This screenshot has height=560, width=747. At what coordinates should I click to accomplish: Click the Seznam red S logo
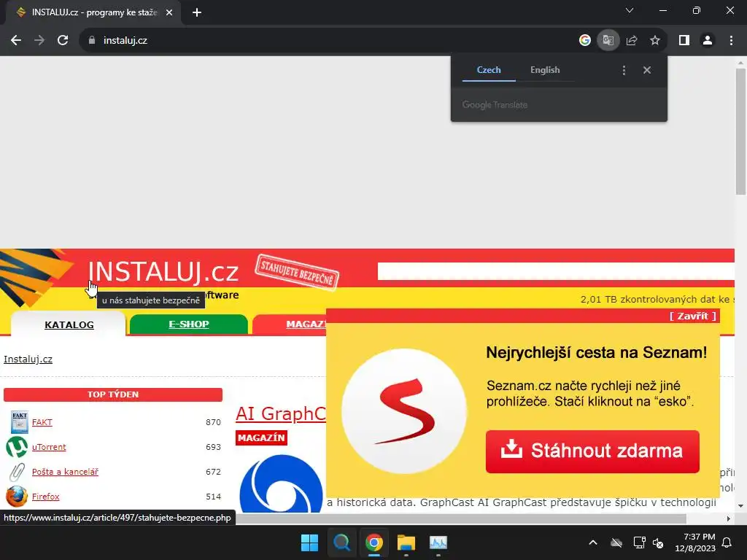[x=404, y=411]
